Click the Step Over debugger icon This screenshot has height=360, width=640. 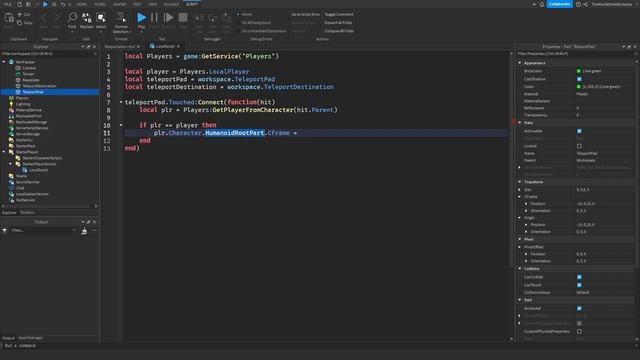tap(213, 18)
